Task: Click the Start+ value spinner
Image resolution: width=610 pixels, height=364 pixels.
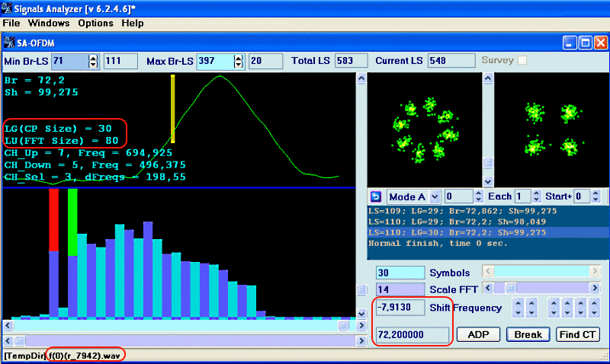Action: point(595,196)
